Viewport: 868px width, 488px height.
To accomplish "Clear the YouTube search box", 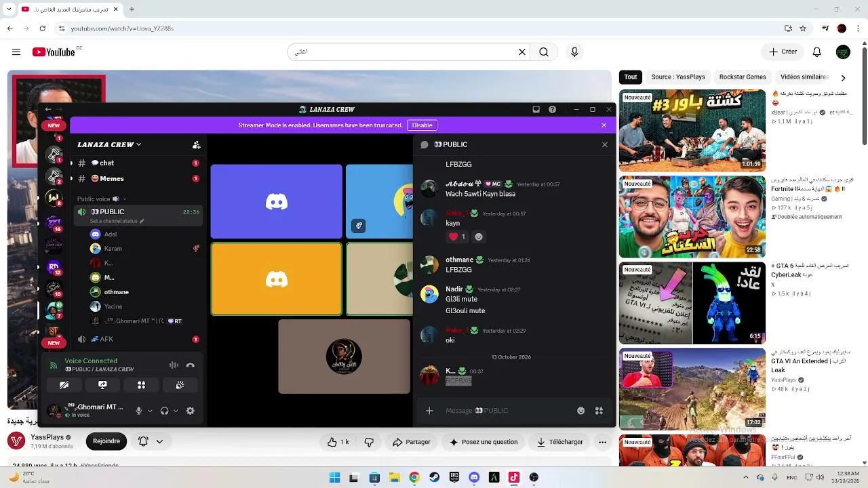I will coord(522,52).
